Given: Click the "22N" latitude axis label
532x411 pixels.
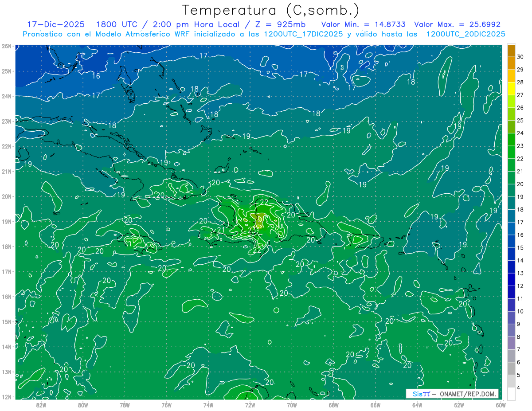Looking at the screenshot, I should point(7,146).
